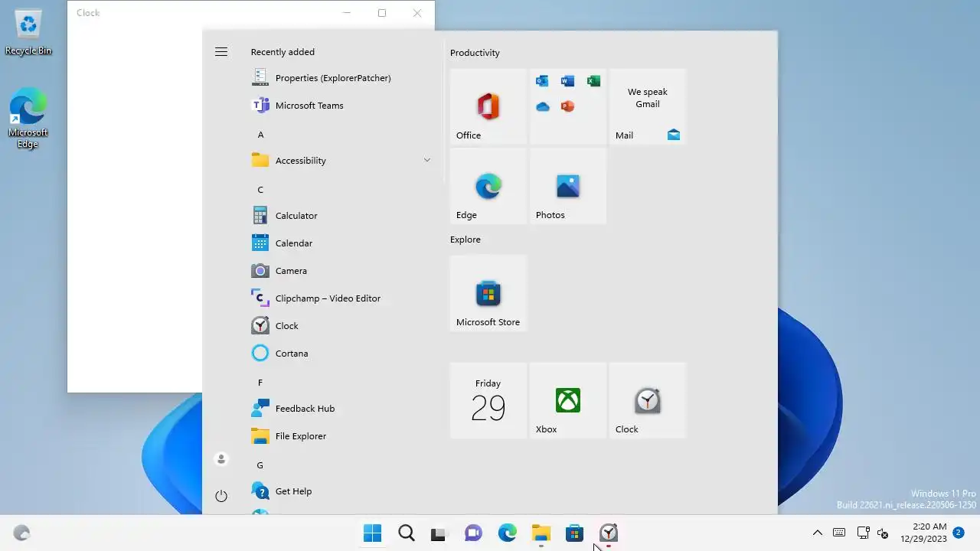Open the network status tray icon
This screenshot has width=980, height=551.
(863, 533)
